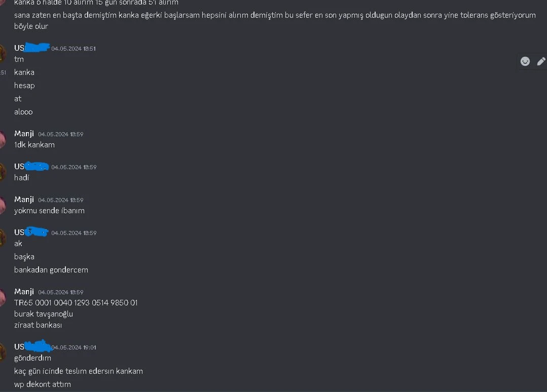This screenshot has height=392, width=547.
Task: Open the add reaction emoji picker
Action: 525,61
